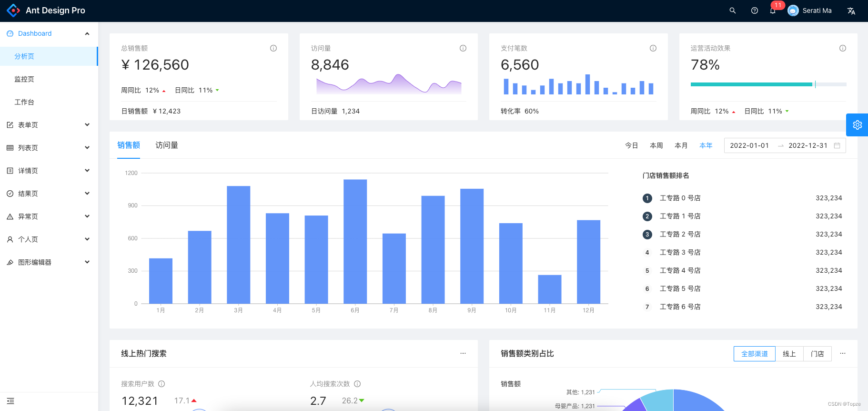Click end date 2022-12-31 field
The image size is (868, 411).
pyautogui.click(x=808, y=145)
